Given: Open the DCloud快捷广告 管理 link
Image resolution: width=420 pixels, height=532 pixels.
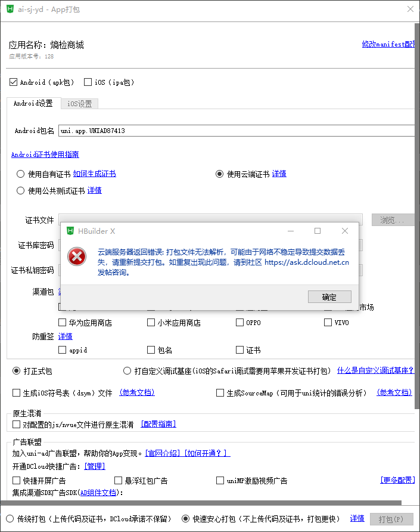Looking at the screenshot, I should click(x=95, y=466).
